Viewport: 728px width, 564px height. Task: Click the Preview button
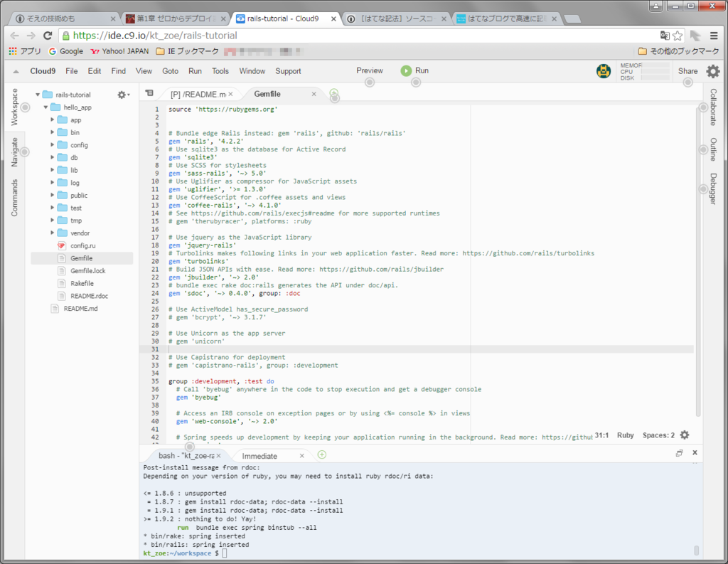coord(370,70)
